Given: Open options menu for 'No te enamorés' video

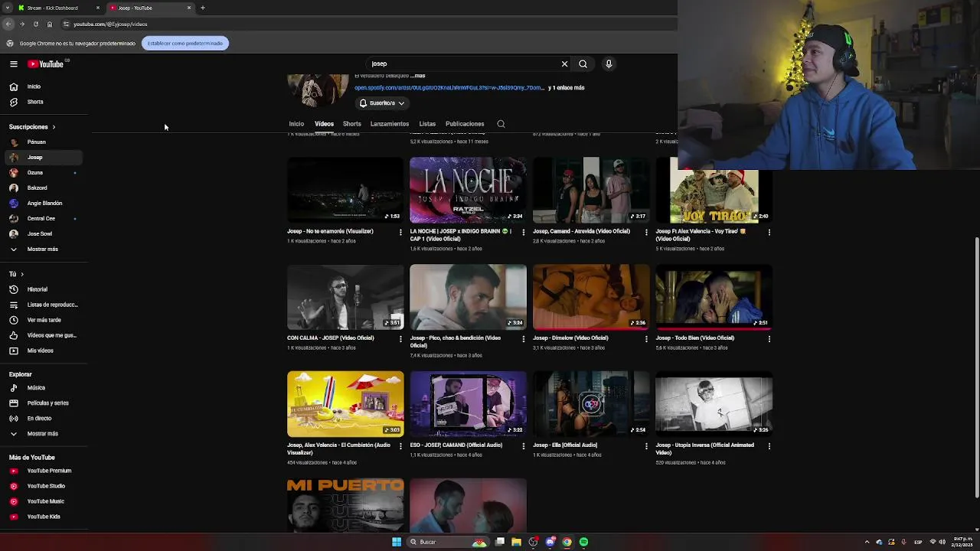Looking at the screenshot, I should [x=400, y=232].
